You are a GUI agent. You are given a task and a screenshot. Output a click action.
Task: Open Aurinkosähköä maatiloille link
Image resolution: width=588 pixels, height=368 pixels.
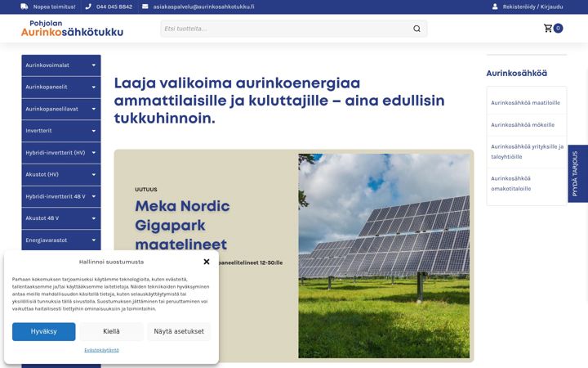[525, 102]
